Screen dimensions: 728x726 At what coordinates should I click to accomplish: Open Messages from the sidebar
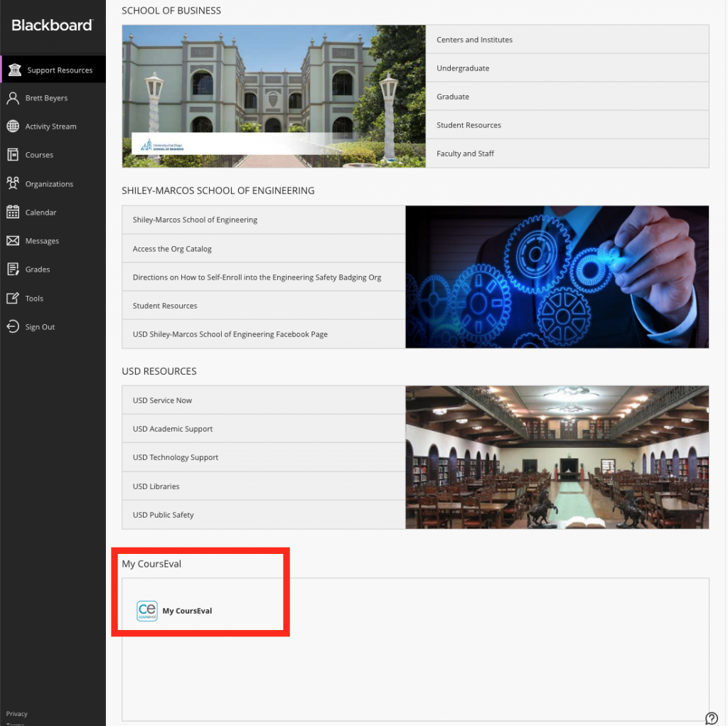[x=53, y=240]
